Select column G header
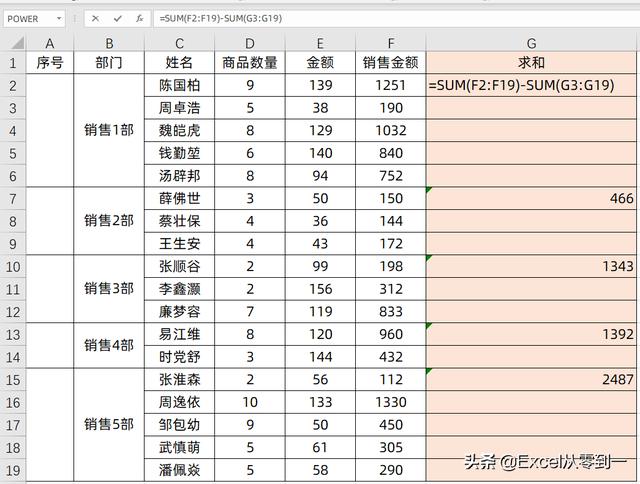 tap(532, 42)
